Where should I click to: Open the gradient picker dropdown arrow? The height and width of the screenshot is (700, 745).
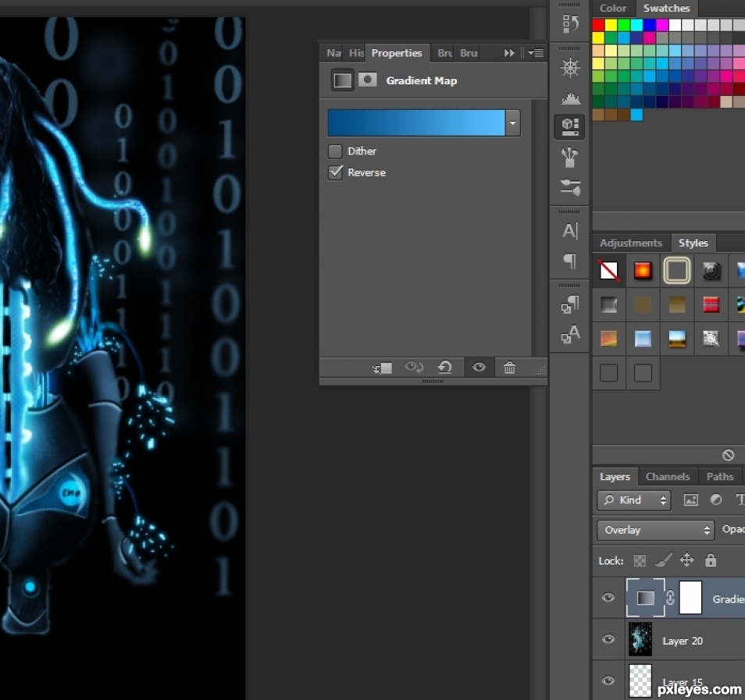pyautogui.click(x=512, y=123)
